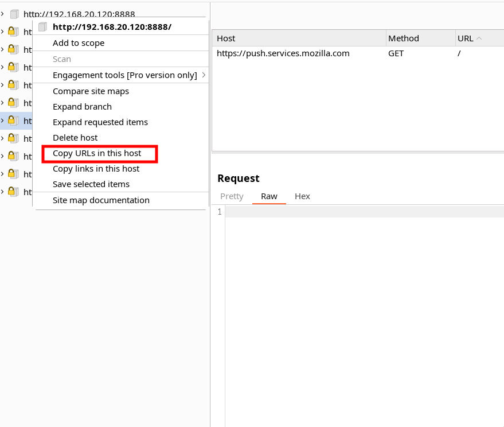Expand the highlighted host's tree chevron
This screenshot has height=427, width=504.
(x=3, y=121)
